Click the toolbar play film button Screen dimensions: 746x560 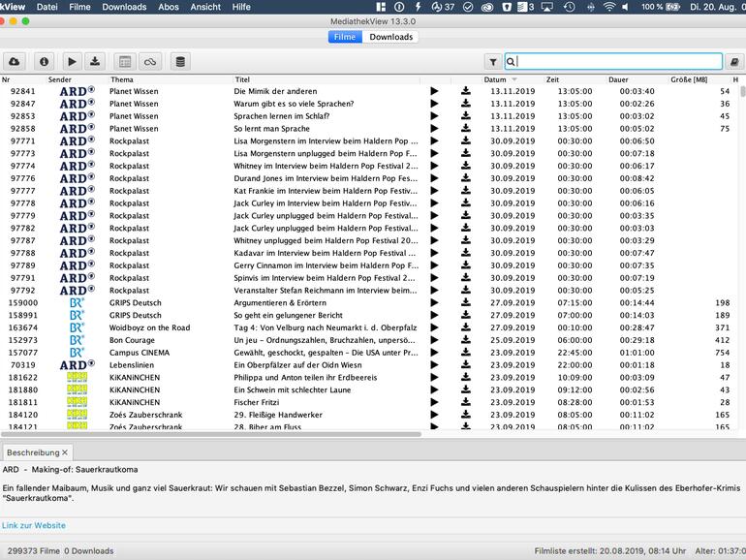coord(72,61)
